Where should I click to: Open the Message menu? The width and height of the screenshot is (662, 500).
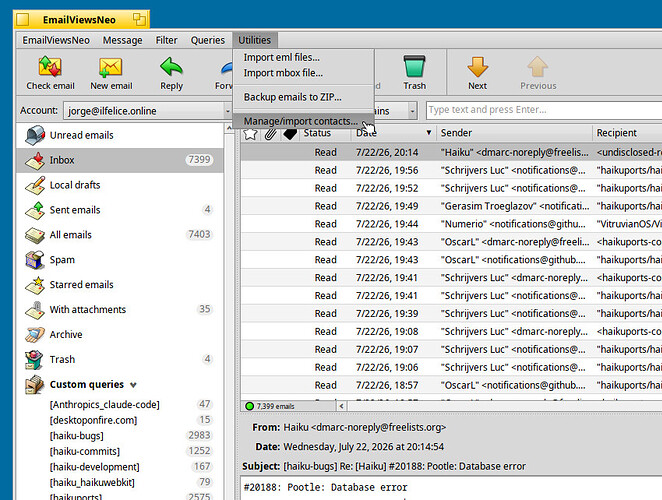[122, 40]
